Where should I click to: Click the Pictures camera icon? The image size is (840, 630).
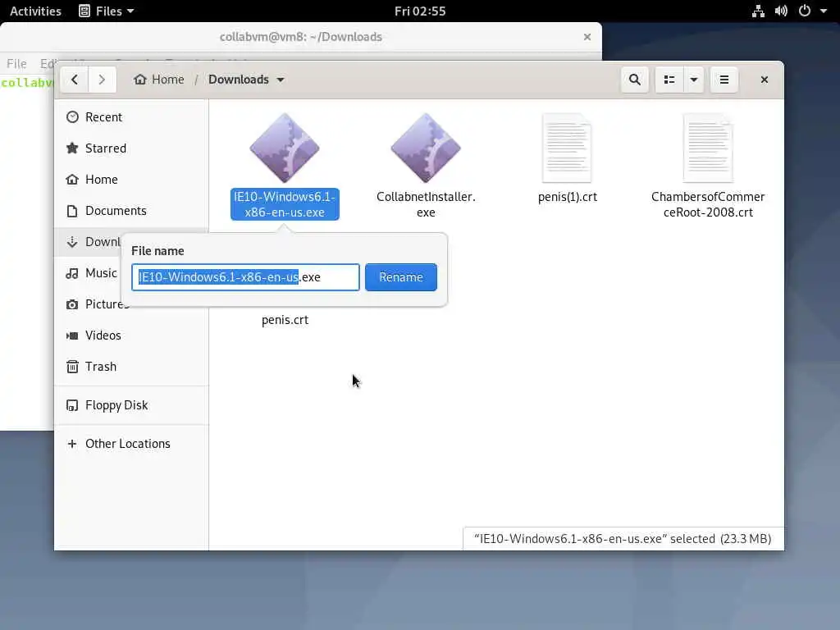point(72,304)
